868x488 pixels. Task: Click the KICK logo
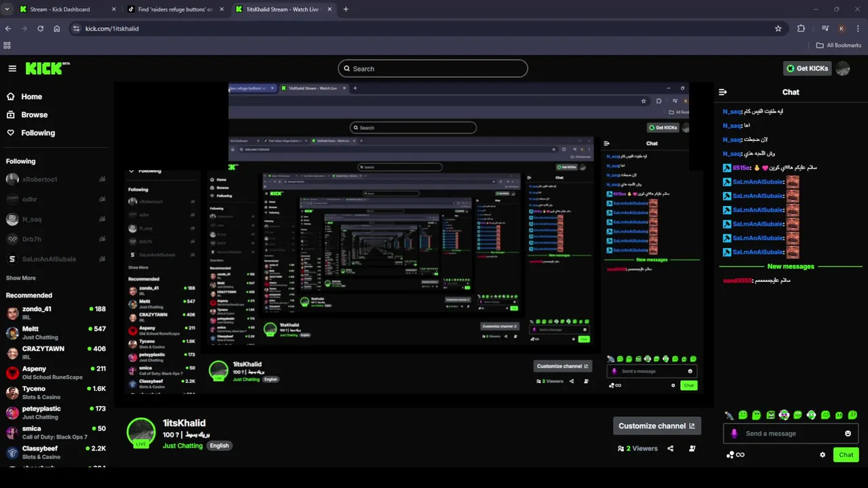click(x=47, y=68)
